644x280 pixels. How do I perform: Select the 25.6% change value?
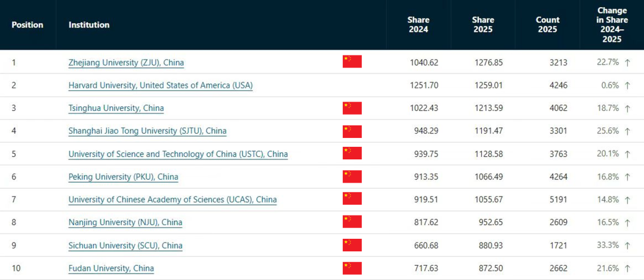point(608,131)
